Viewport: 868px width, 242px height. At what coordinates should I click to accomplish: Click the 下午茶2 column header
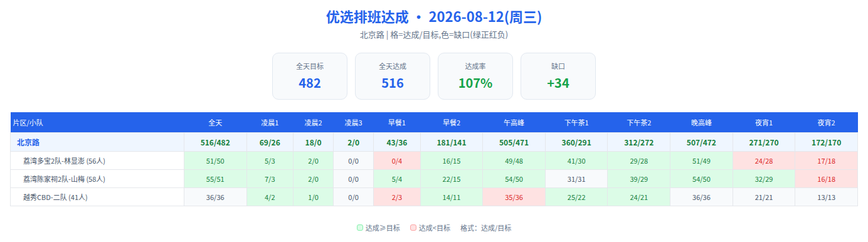point(638,123)
